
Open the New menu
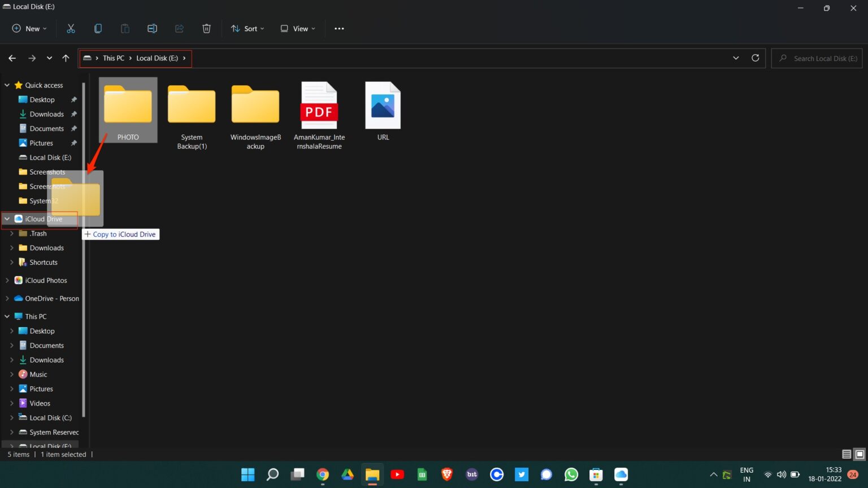click(28, 28)
